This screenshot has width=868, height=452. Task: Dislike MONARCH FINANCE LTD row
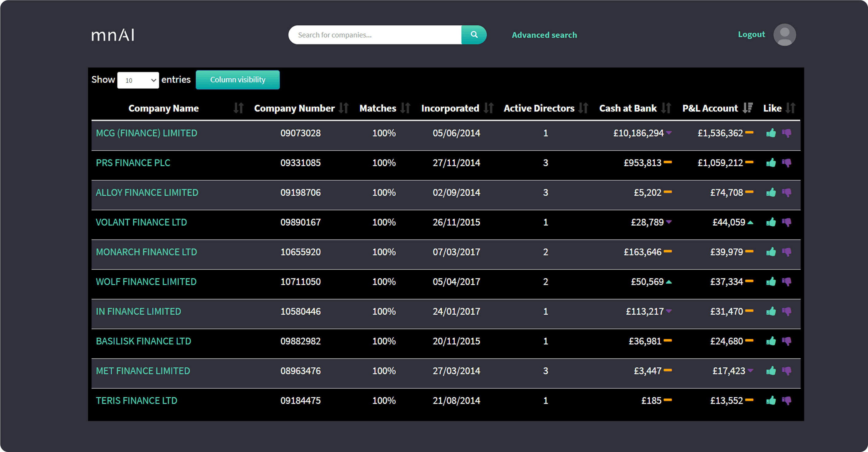[x=787, y=252]
